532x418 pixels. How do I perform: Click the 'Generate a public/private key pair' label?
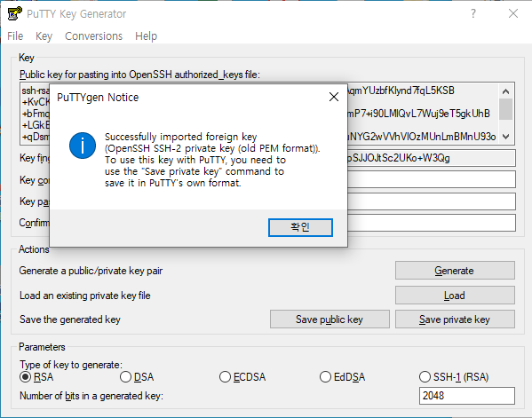[x=91, y=271]
